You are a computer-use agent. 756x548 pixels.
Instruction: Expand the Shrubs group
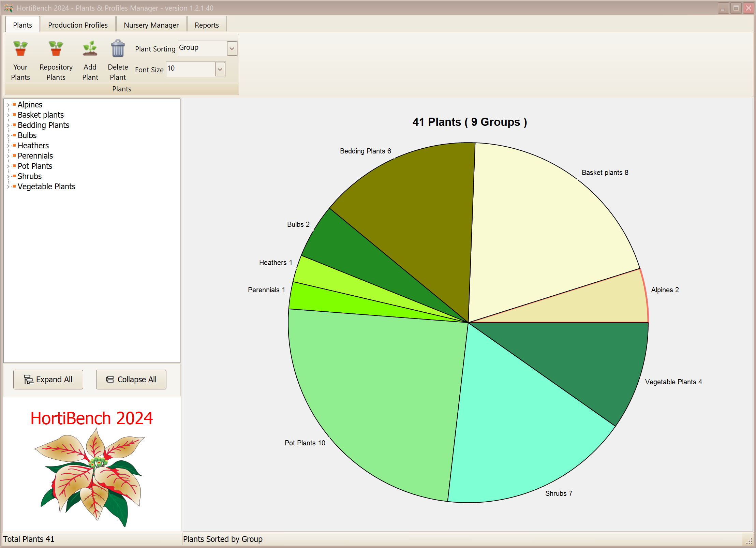[x=8, y=176]
